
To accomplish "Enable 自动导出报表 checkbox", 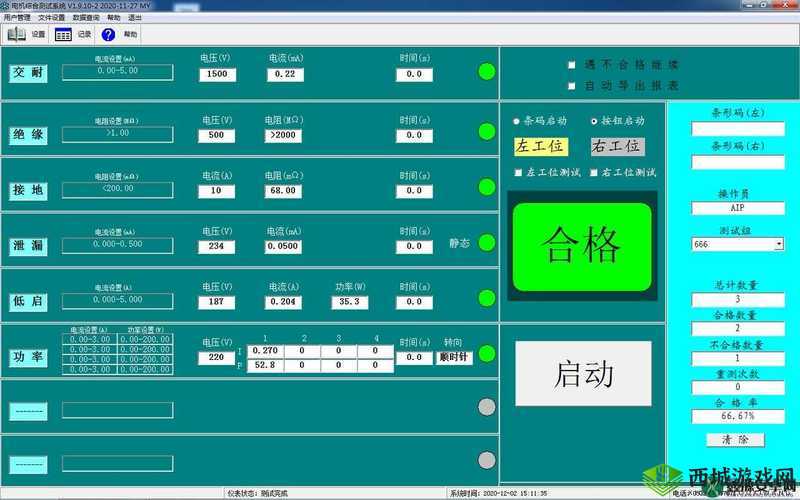I will point(572,86).
